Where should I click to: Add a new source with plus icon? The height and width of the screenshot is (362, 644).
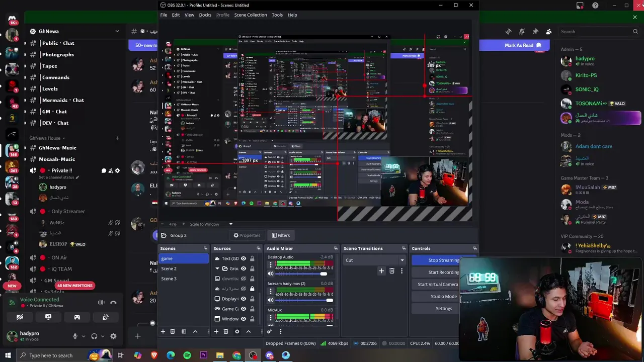point(216,331)
